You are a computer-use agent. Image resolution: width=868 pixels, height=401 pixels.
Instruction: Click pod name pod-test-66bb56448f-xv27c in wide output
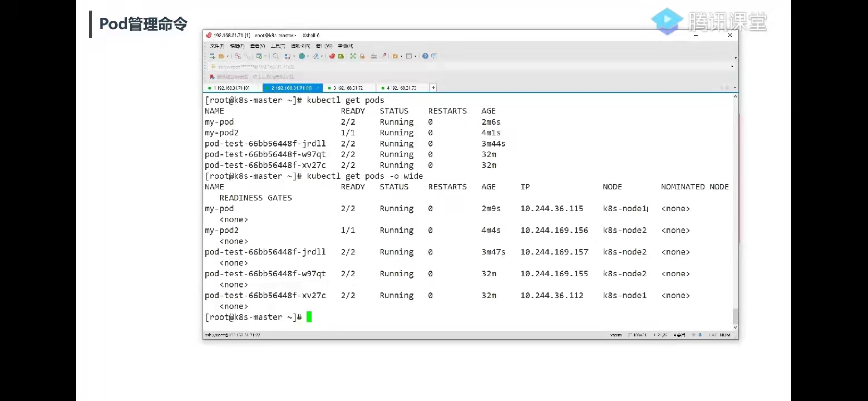click(265, 296)
